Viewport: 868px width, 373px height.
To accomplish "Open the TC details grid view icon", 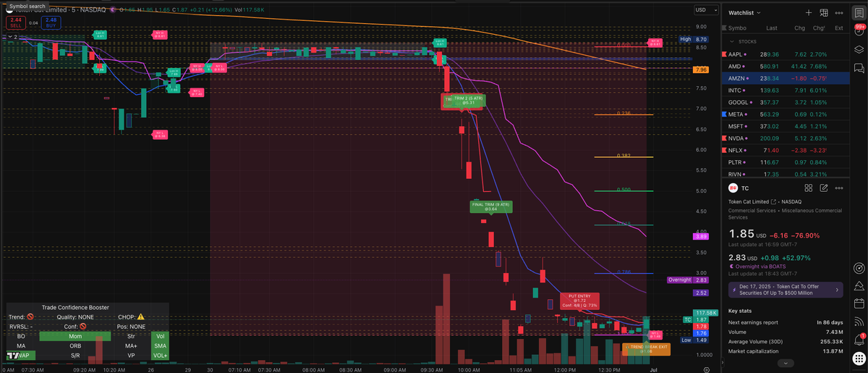I will [x=809, y=188].
